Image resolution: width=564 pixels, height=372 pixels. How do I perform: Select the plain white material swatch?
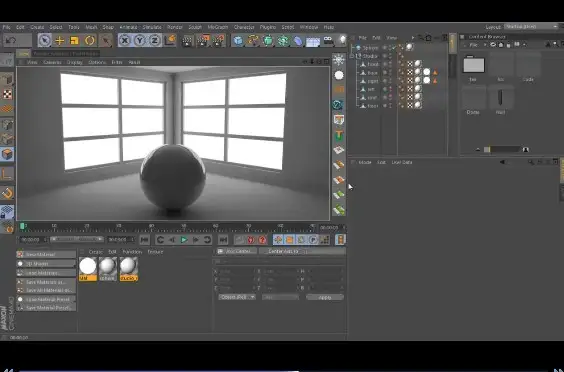(x=88, y=269)
